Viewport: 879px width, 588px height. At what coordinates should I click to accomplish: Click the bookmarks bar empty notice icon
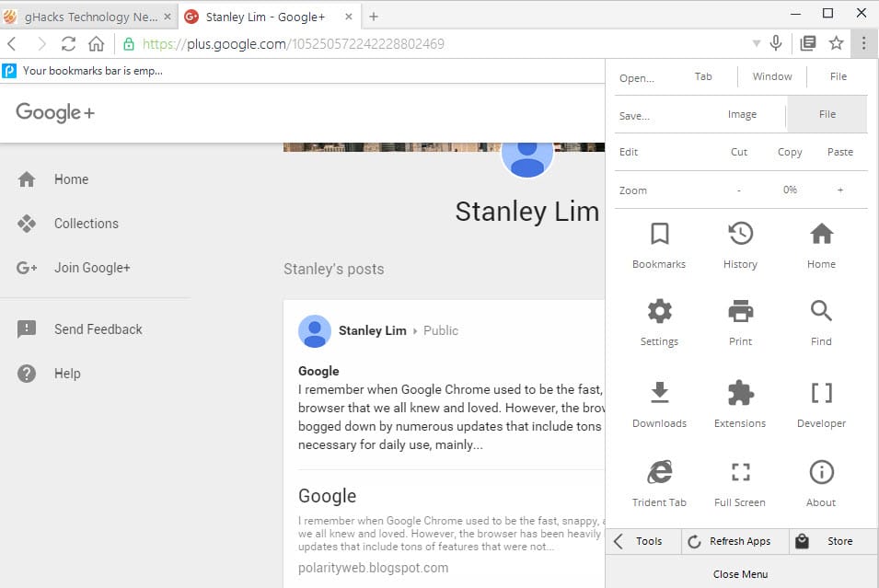[x=9, y=71]
